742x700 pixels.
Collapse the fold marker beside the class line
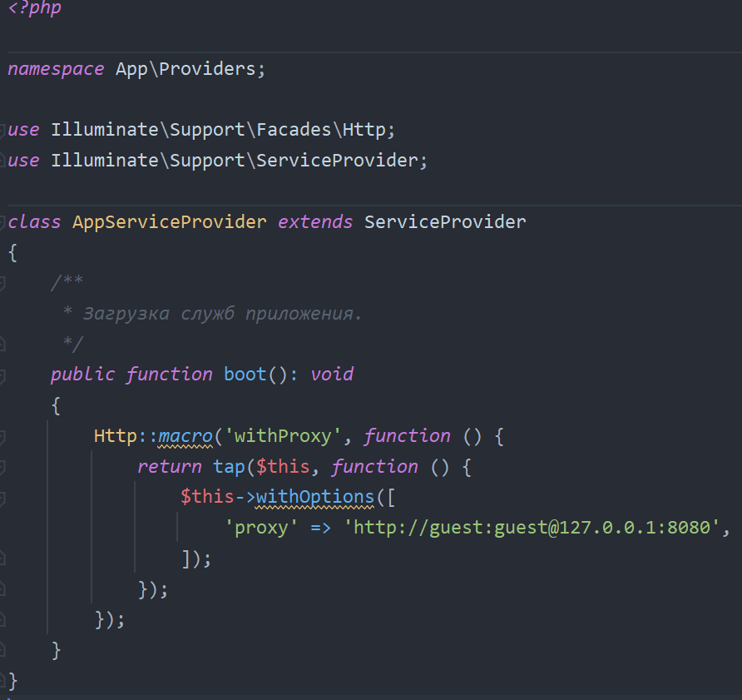(x=2, y=222)
